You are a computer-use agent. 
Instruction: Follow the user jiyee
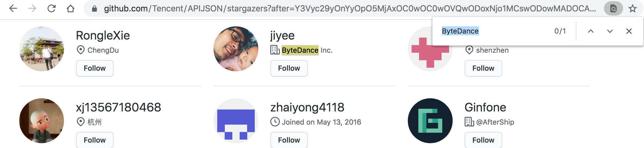[x=289, y=68]
